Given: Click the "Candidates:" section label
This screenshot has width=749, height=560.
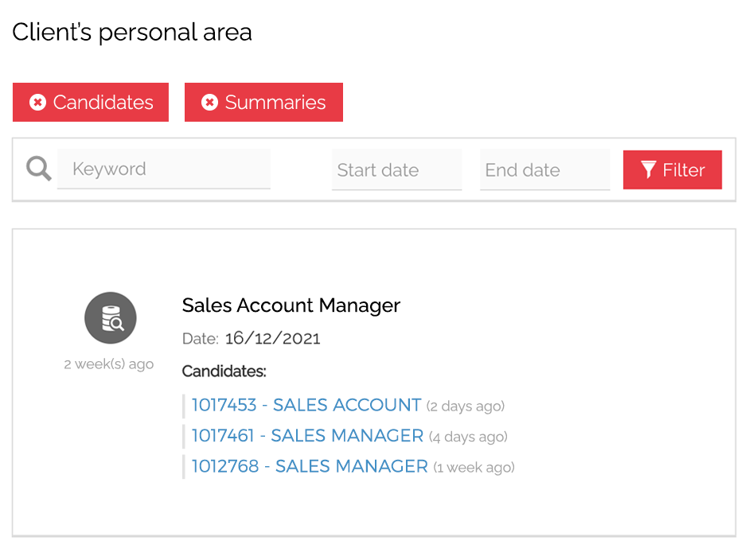Looking at the screenshot, I should pyautogui.click(x=224, y=371).
